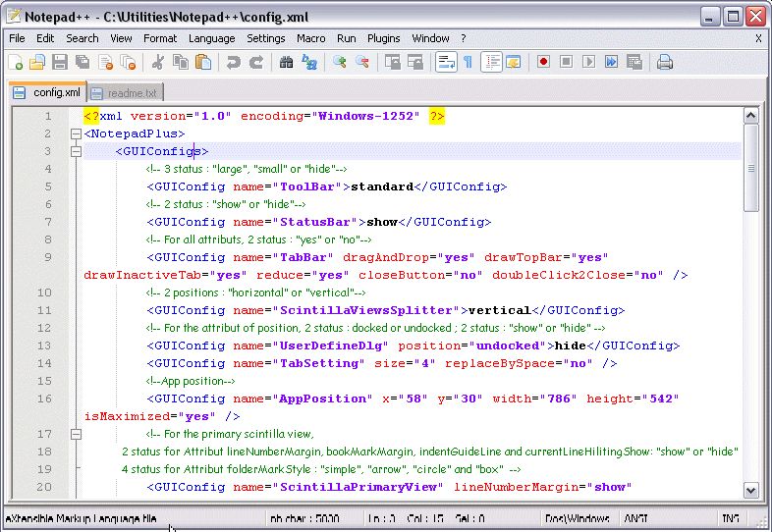Redo with the toolbar arrow icon
772x532 pixels.
point(256,63)
